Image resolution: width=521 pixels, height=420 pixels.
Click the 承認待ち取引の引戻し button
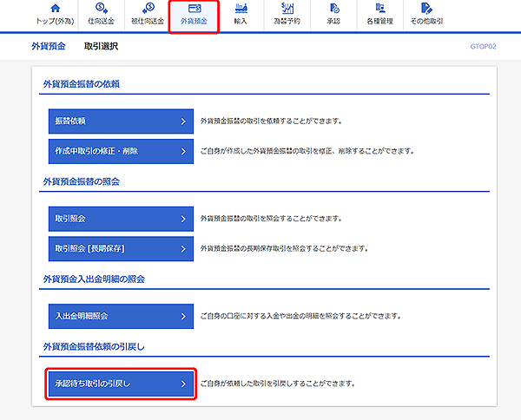click(x=121, y=384)
